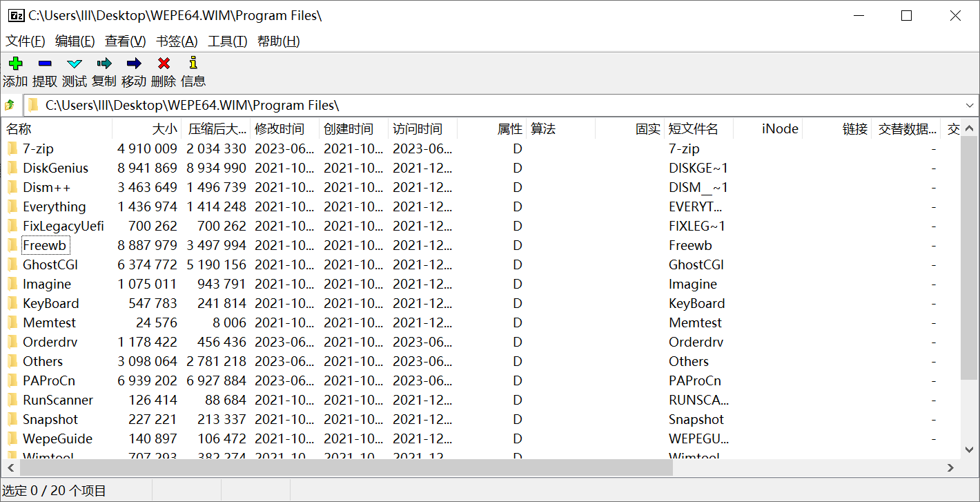980x502 pixels.
Task: Click the horizontal scrollbar thumb
Action: click(x=346, y=467)
